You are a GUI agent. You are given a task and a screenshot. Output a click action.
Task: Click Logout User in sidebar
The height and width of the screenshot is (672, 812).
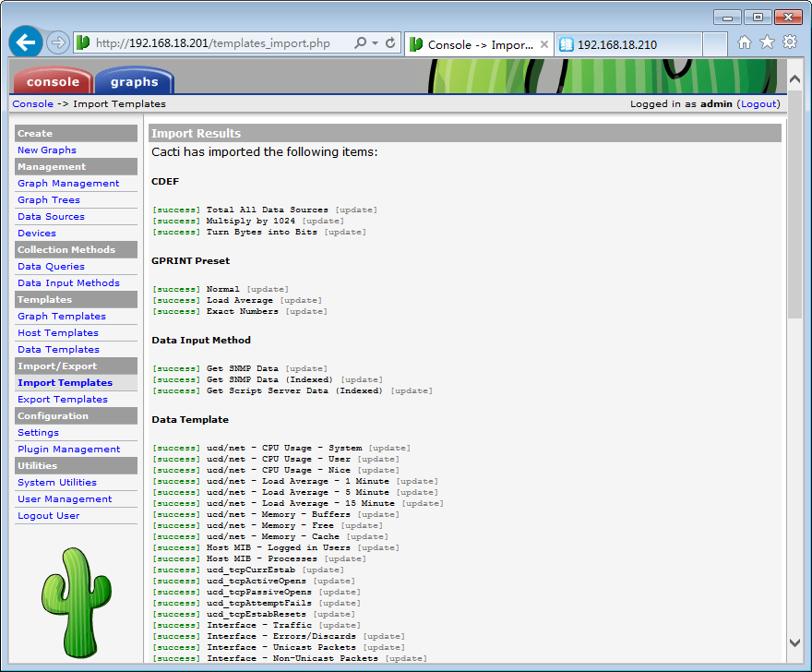pos(49,515)
